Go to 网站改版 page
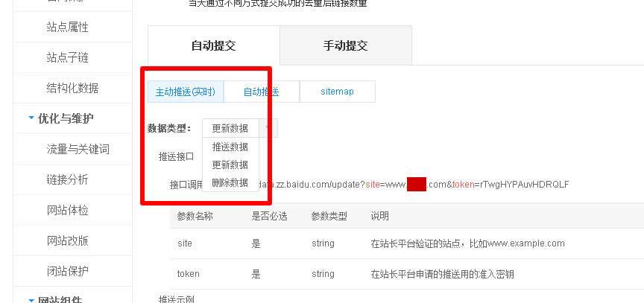Screen dimensions: 644x303 (x=67, y=240)
